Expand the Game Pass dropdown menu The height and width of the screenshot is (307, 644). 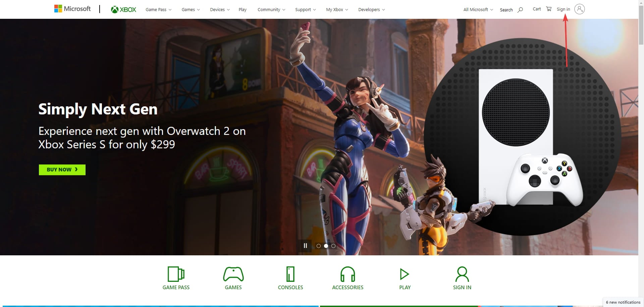click(x=158, y=9)
